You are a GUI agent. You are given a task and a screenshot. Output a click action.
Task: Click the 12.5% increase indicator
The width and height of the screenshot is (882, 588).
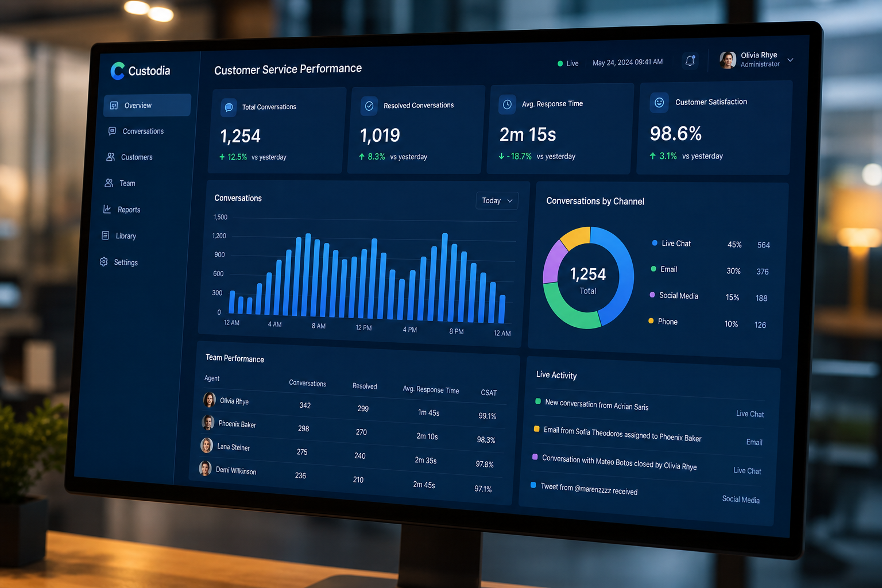coord(233,157)
